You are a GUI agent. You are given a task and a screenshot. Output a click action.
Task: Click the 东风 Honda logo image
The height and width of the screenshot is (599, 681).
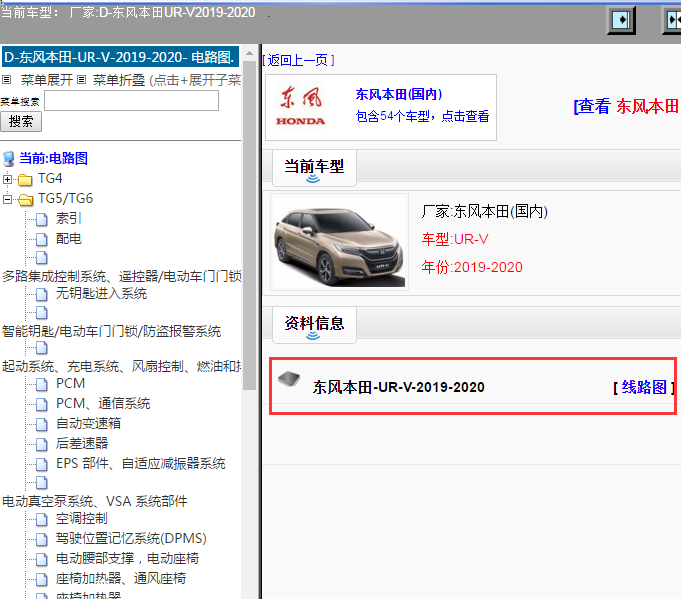click(x=301, y=106)
